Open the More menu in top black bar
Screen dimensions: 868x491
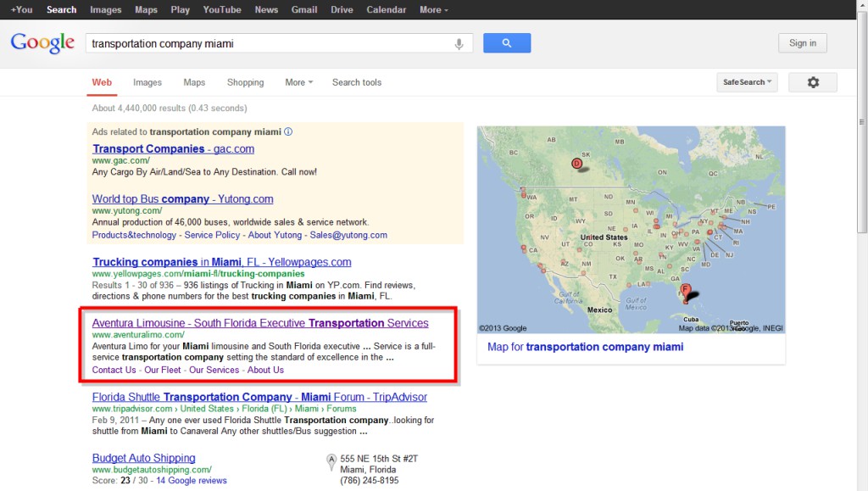(x=433, y=9)
